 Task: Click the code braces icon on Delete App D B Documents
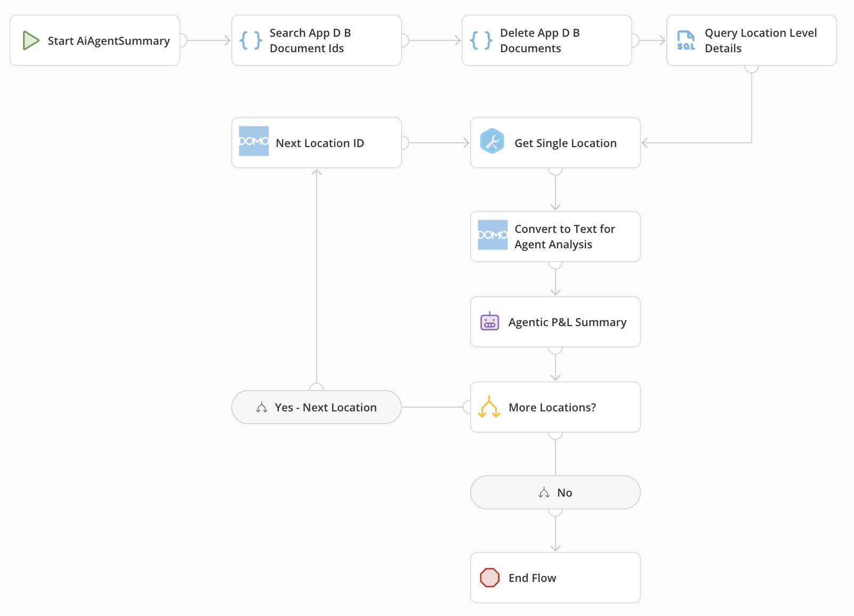click(481, 40)
